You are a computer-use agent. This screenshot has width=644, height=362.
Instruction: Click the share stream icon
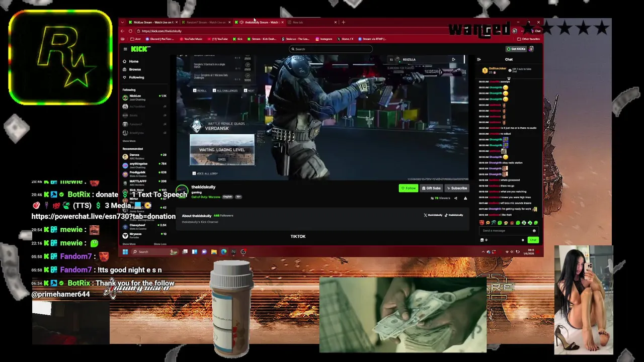[456, 198]
